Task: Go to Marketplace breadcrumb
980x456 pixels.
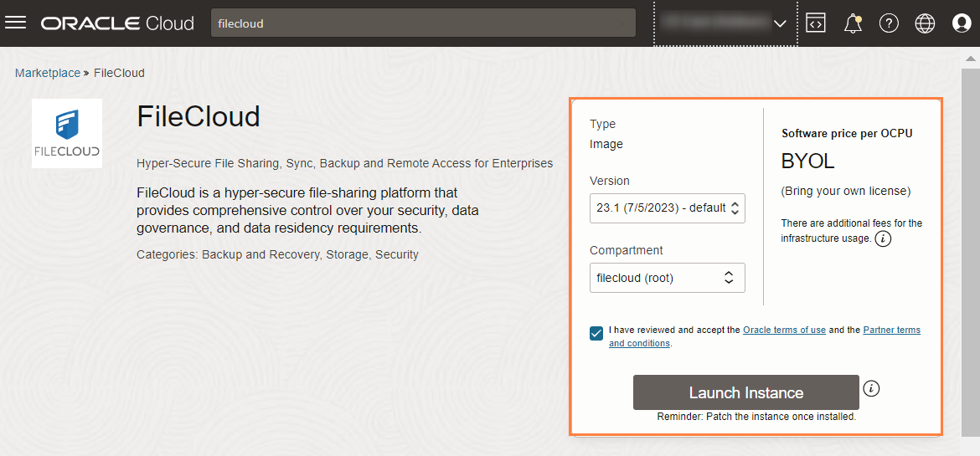Action: [47, 73]
